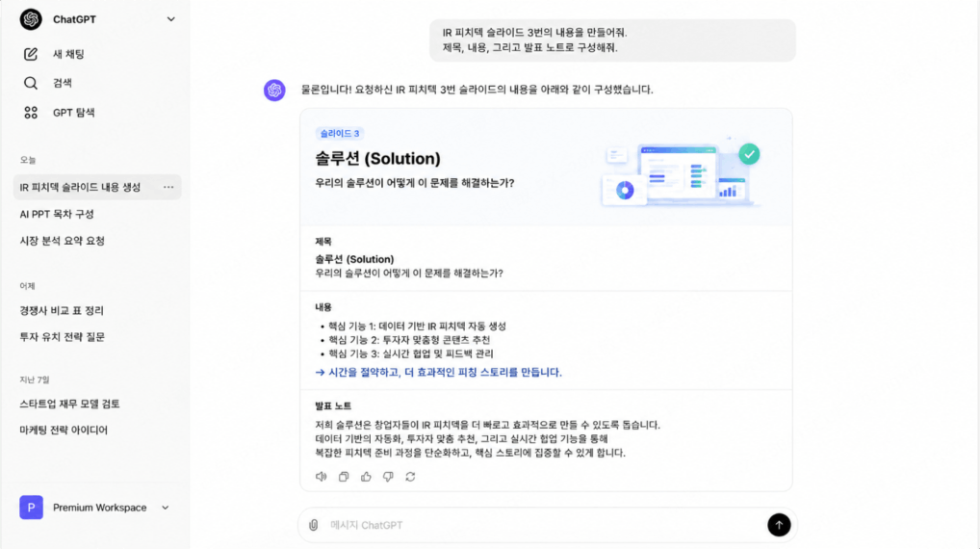Expand the Premium Workspace chevron

click(165, 508)
